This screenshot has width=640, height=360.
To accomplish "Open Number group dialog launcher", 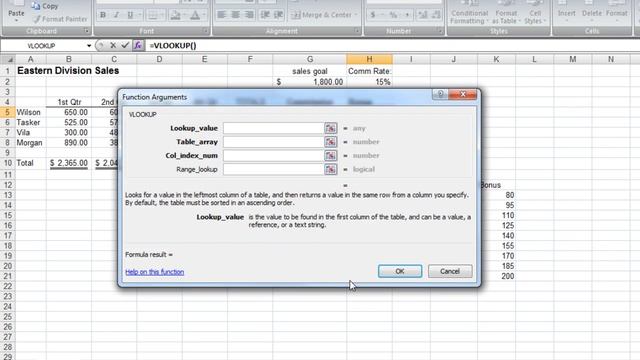I will pyautogui.click(x=441, y=31).
